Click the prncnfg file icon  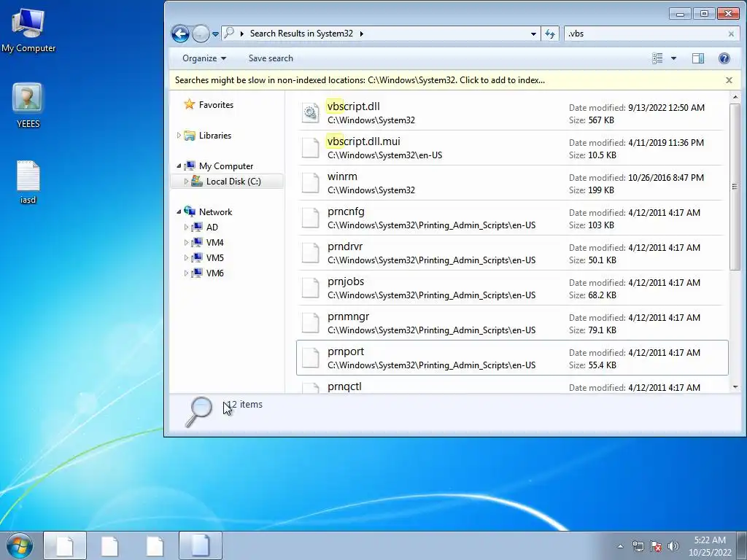[x=311, y=217]
